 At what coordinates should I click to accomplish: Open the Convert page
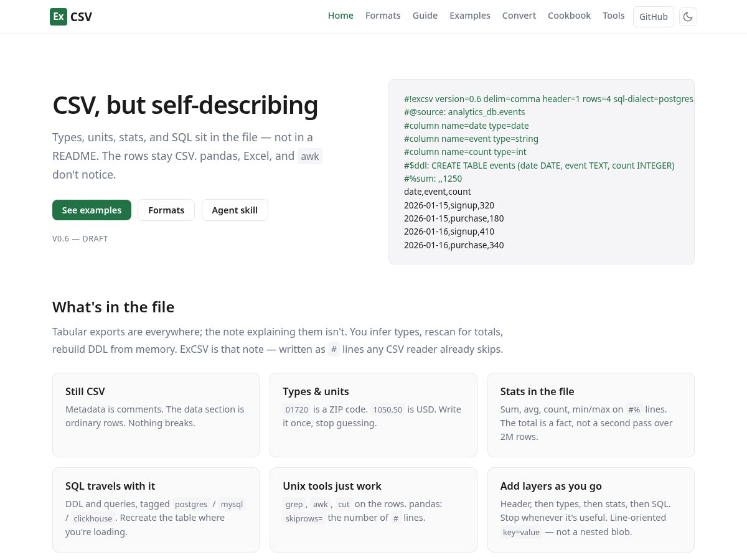[x=519, y=16]
